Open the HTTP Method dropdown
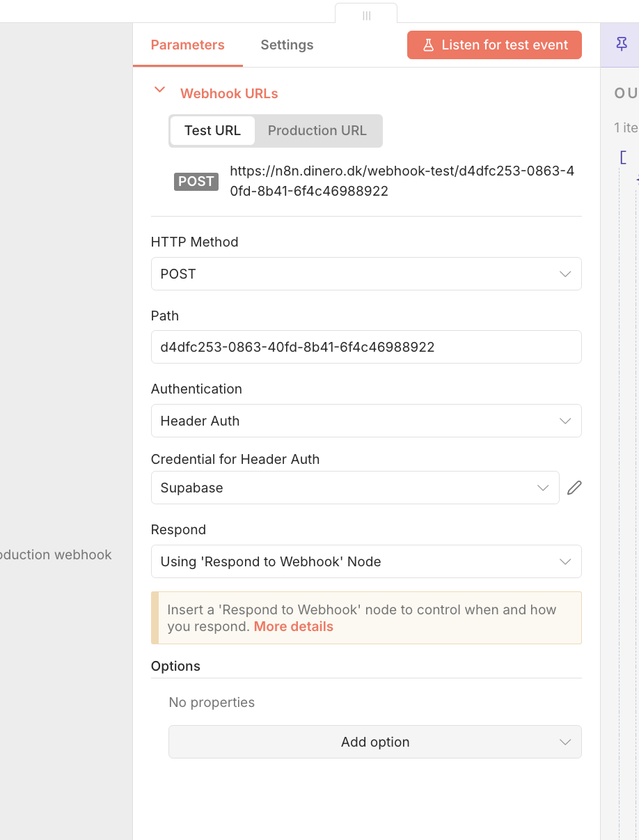Image resolution: width=639 pixels, height=840 pixels. coord(366,274)
